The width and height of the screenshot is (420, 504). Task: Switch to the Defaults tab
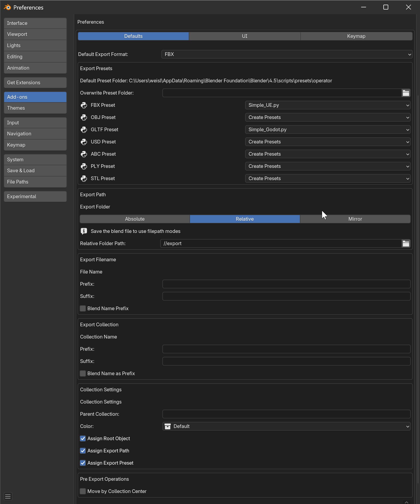(133, 36)
